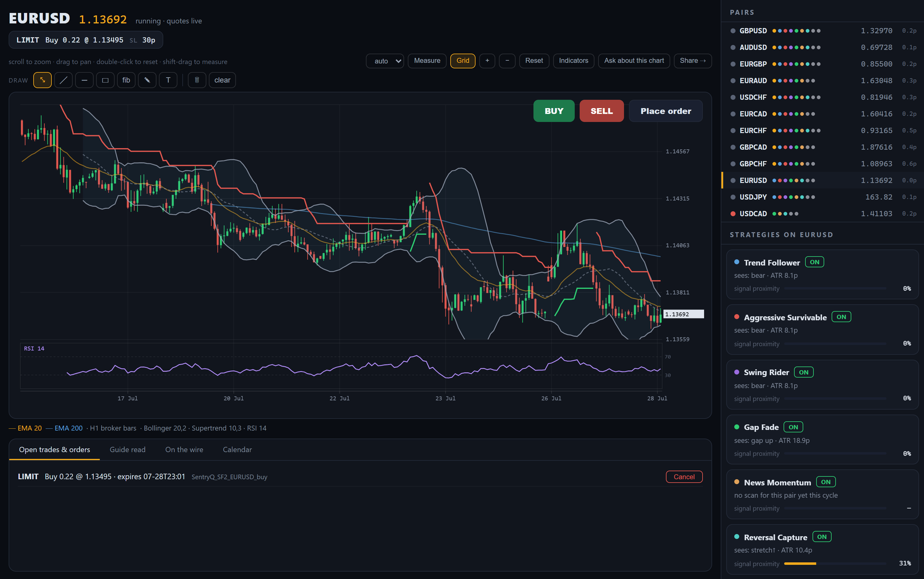Click the Swing Rider purple dot
924x579 pixels.
pos(737,372)
